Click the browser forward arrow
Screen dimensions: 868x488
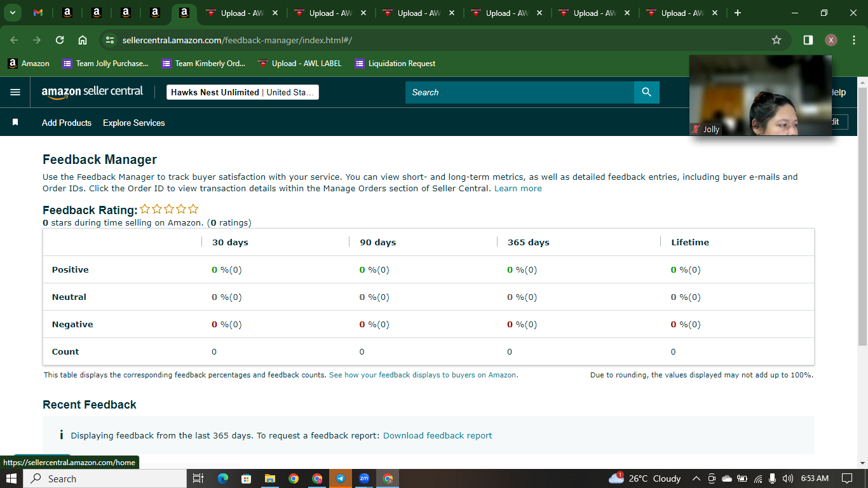point(37,40)
